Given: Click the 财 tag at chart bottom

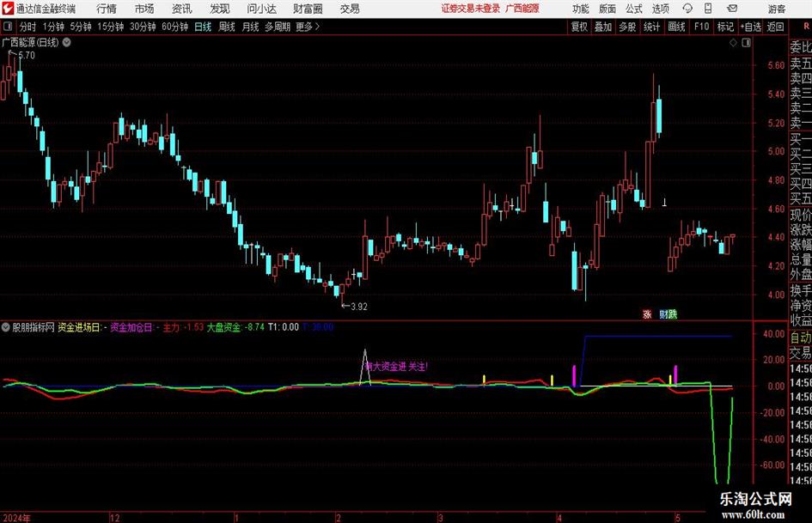Looking at the screenshot, I should [x=662, y=313].
